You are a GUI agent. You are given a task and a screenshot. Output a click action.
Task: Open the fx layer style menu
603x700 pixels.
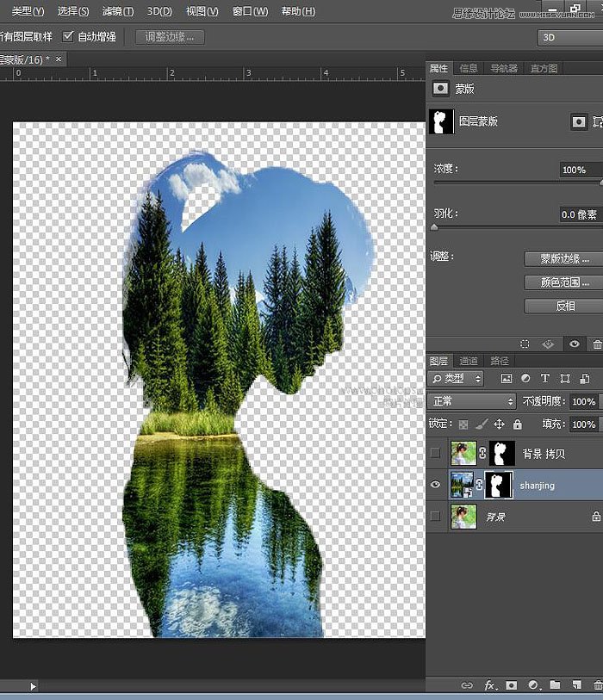tap(489, 685)
